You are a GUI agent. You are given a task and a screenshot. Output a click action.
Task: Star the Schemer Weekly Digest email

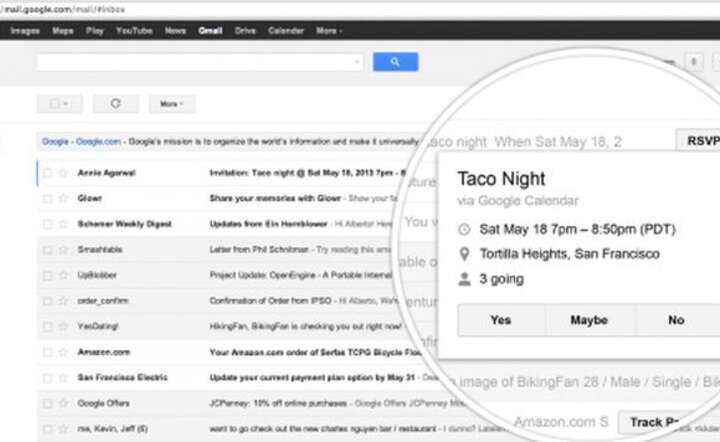point(63,224)
